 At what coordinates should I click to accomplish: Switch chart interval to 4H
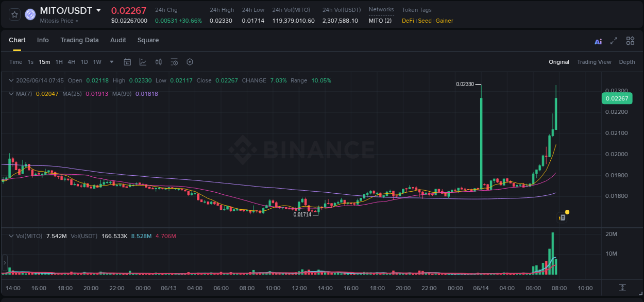72,62
